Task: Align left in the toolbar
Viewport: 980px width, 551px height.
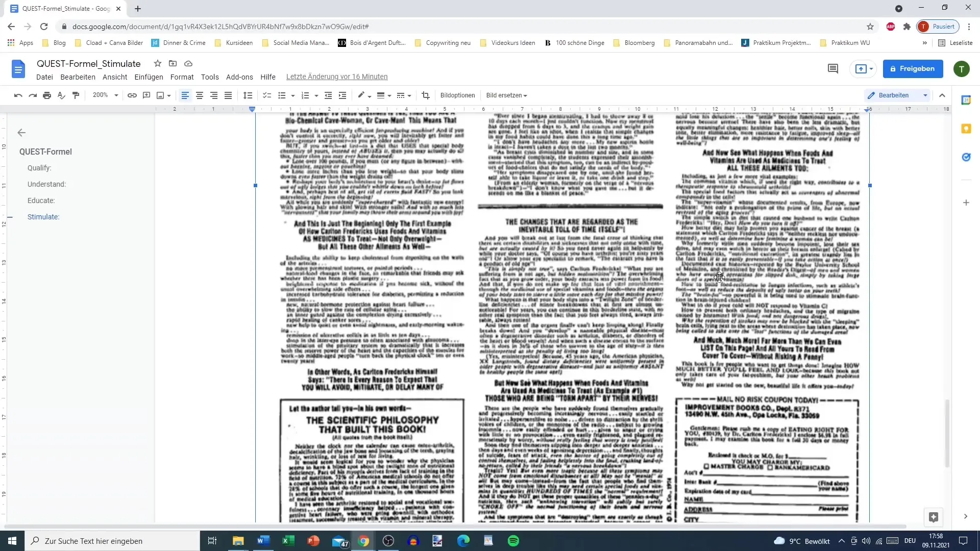Action: (185, 95)
